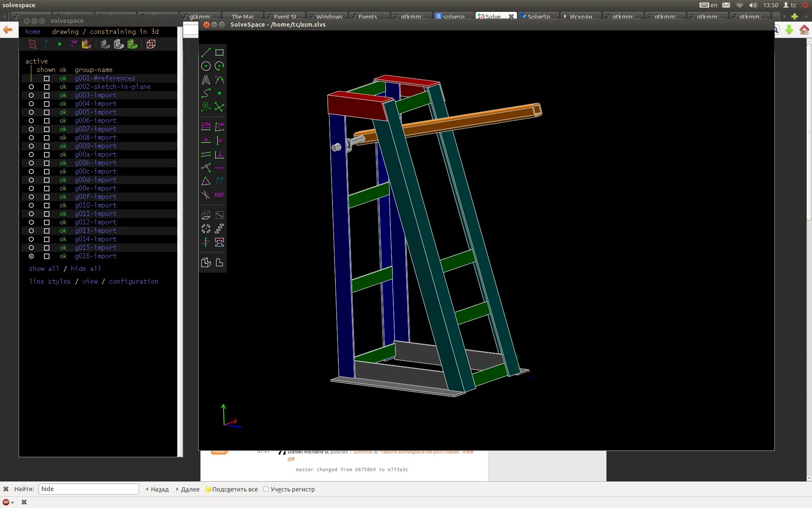Toggle shown checkbox for g003-import
Screen dimensions: 812x508
(47, 95)
